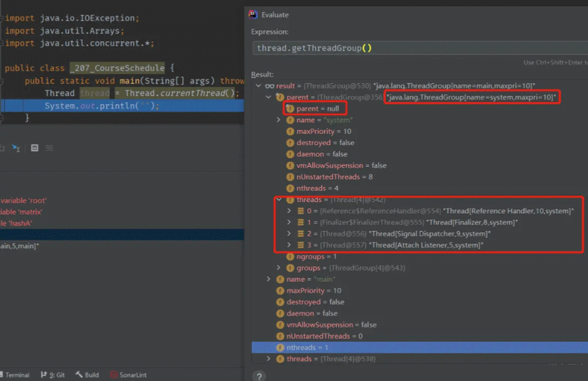
Task: Click the Build hammer icon in status bar
Action: click(78, 375)
